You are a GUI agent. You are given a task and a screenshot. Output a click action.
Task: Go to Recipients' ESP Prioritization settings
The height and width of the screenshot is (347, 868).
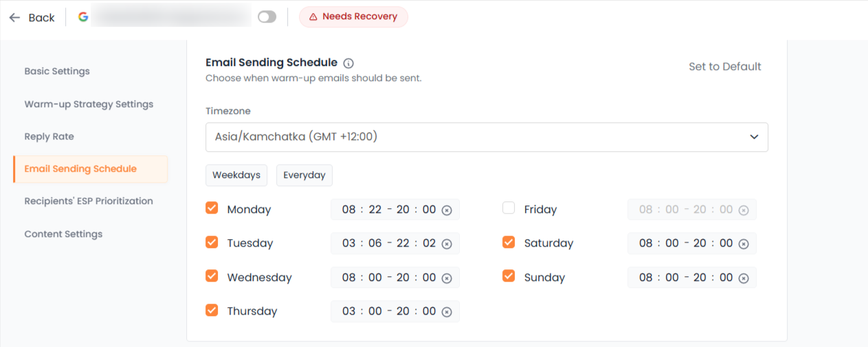pyautogui.click(x=89, y=201)
